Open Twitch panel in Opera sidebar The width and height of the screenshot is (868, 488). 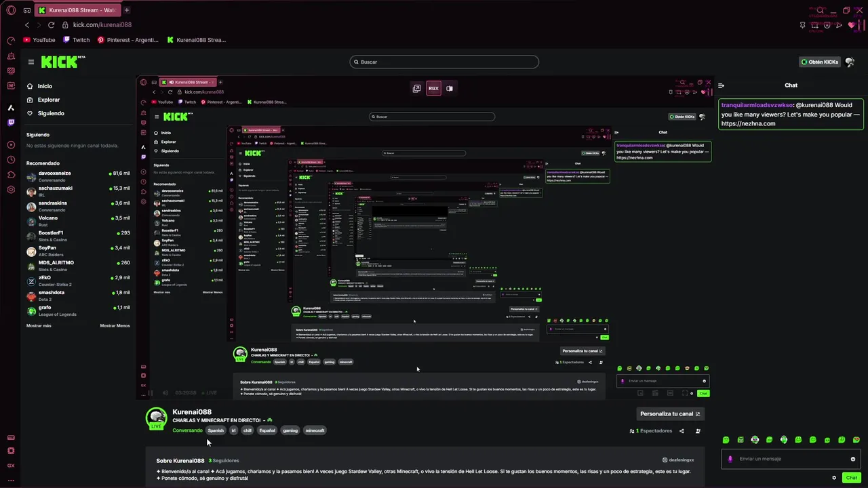click(x=11, y=123)
